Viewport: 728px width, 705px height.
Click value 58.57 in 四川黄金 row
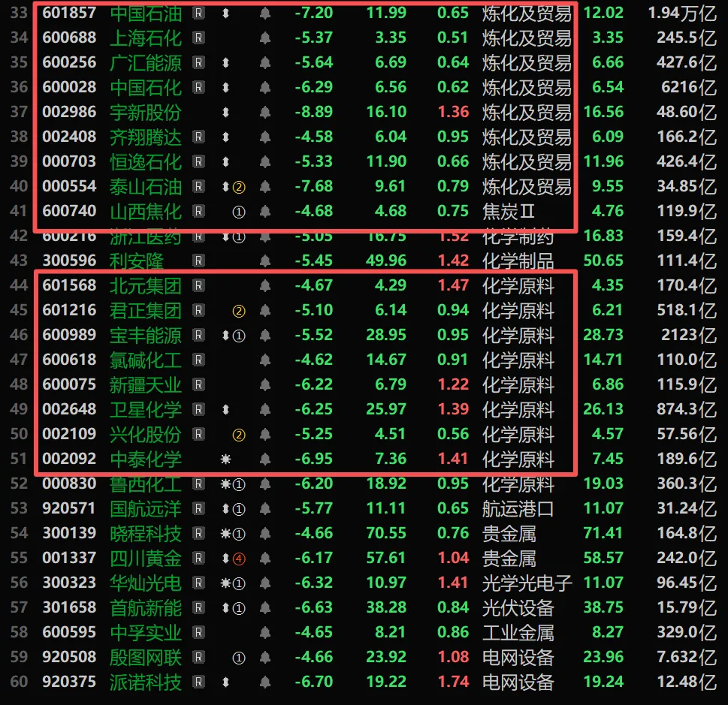(603, 558)
